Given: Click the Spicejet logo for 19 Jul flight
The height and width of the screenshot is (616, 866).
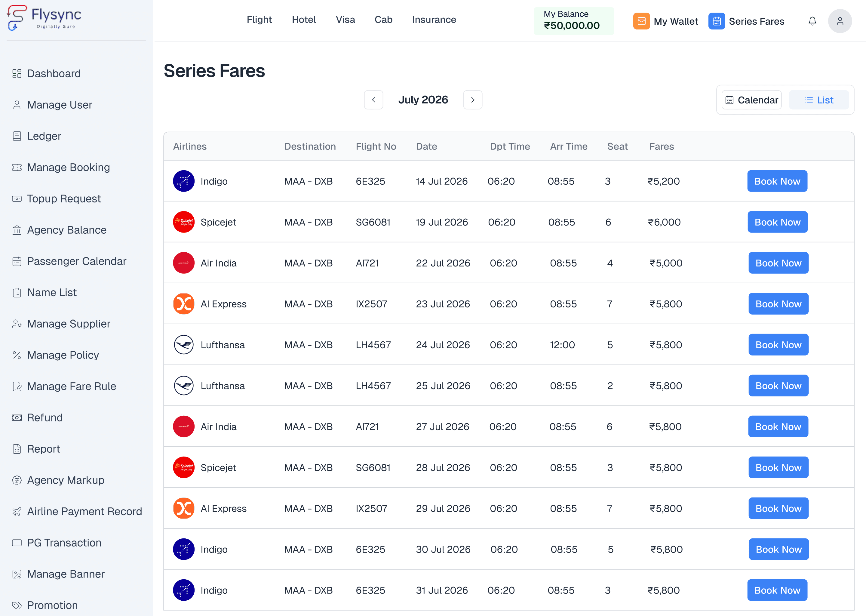Looking at the screenshot, I should click(183, 222).
